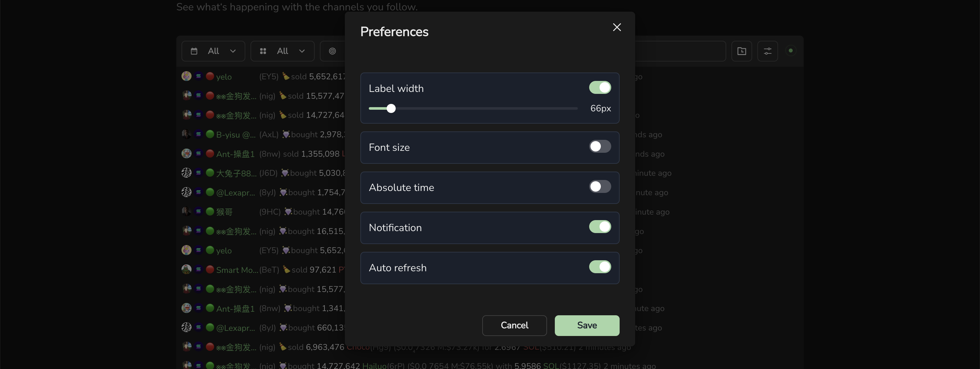Close the Preferences dialog with X
Viewport: 980px width, 369px height.
tap(617, 28)
